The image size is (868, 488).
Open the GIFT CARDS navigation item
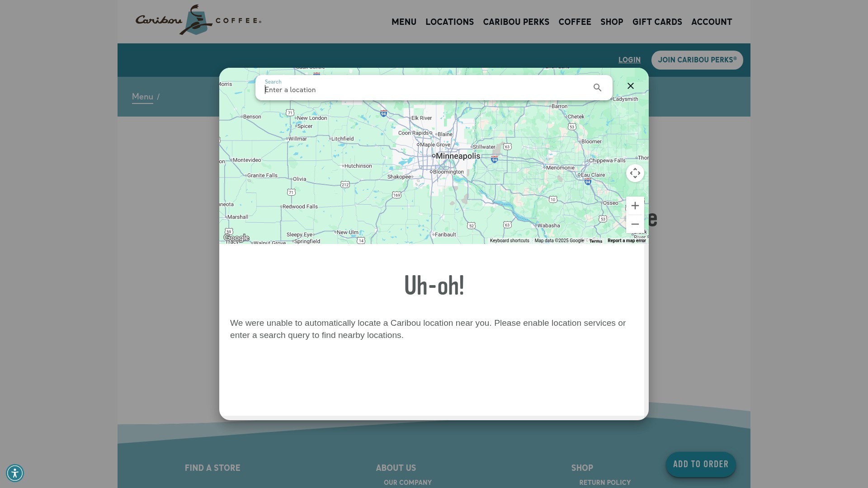click(657, 22)
